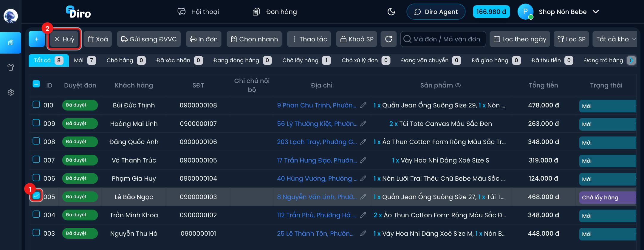Click the robot avatar in sidebar

click(11, 16)
